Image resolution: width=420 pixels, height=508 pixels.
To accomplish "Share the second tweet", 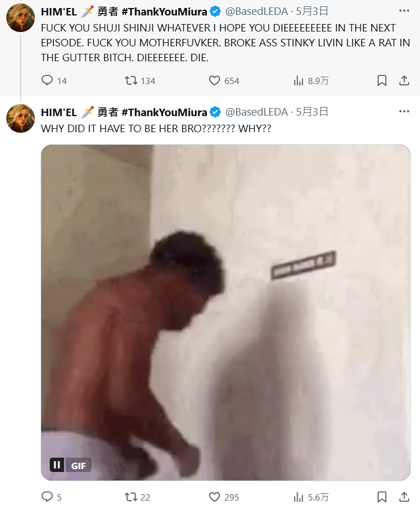I will point(404,497).
